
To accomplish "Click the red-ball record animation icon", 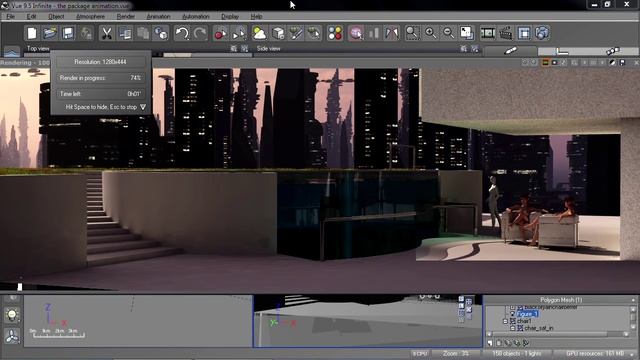I will click(x=220, y=33).
